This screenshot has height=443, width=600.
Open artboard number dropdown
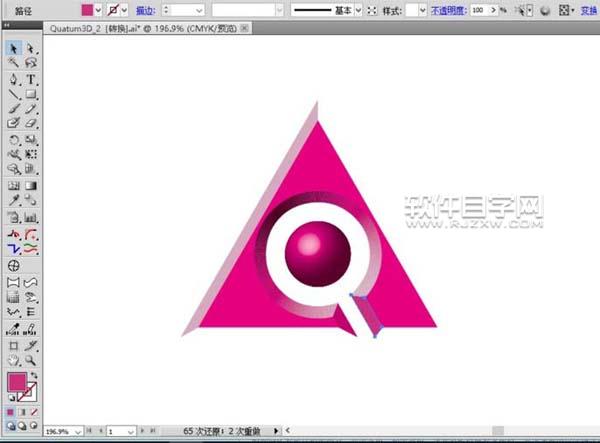(x=131, y=432)
